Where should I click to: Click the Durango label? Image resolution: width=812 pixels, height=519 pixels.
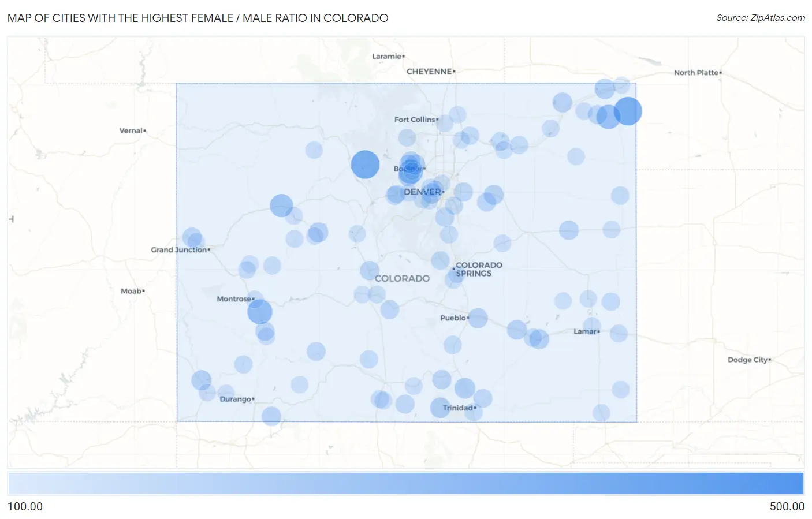point(235,399)
